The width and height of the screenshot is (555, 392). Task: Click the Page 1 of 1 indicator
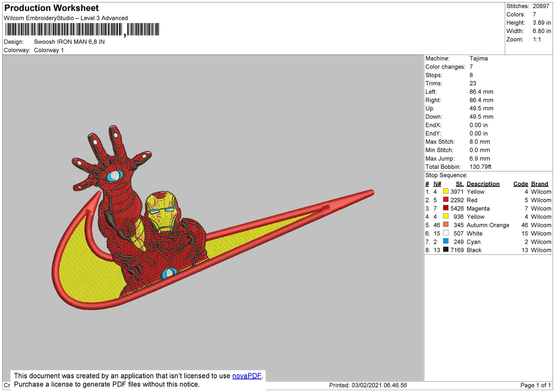pyautogui.click(x=535, y=385)
